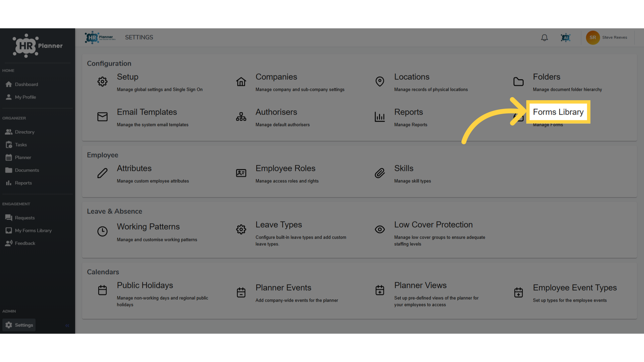Screen dimensions: 644x362
Task: Open the Public Holidays link
Action: (145, 285)
